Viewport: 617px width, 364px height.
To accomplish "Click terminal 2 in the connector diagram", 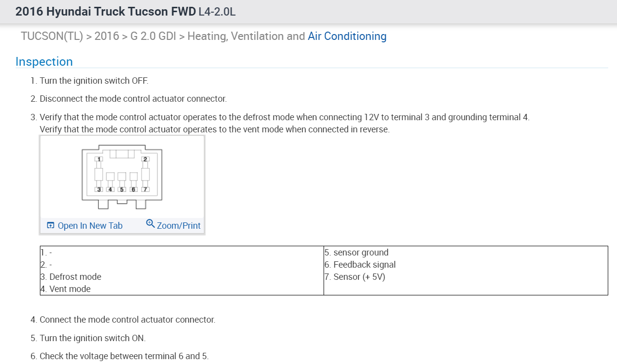I will (x=145, y=160).
